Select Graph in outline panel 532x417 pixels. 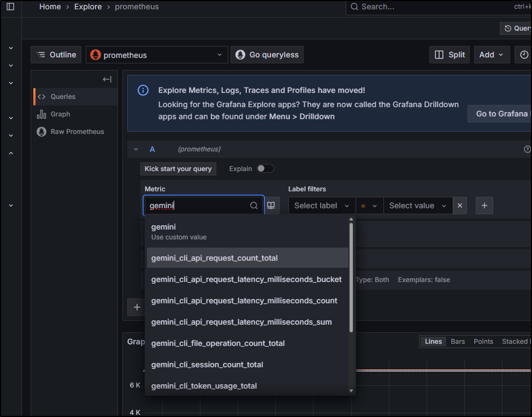coord(75,114)
